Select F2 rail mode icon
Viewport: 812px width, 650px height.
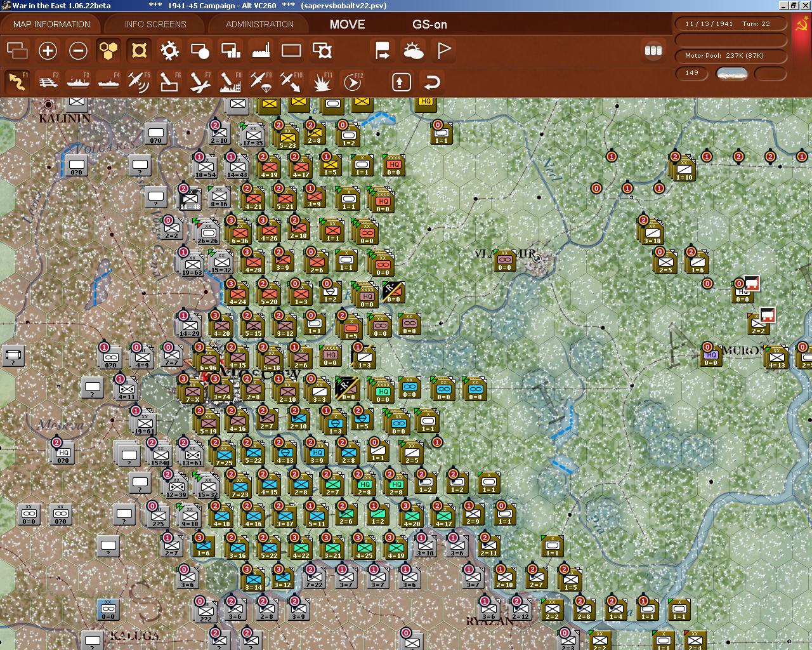coord(48,82)
